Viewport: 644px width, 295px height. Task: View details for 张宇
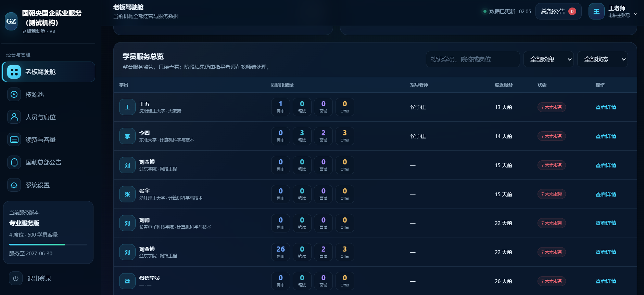pos(606,194)
